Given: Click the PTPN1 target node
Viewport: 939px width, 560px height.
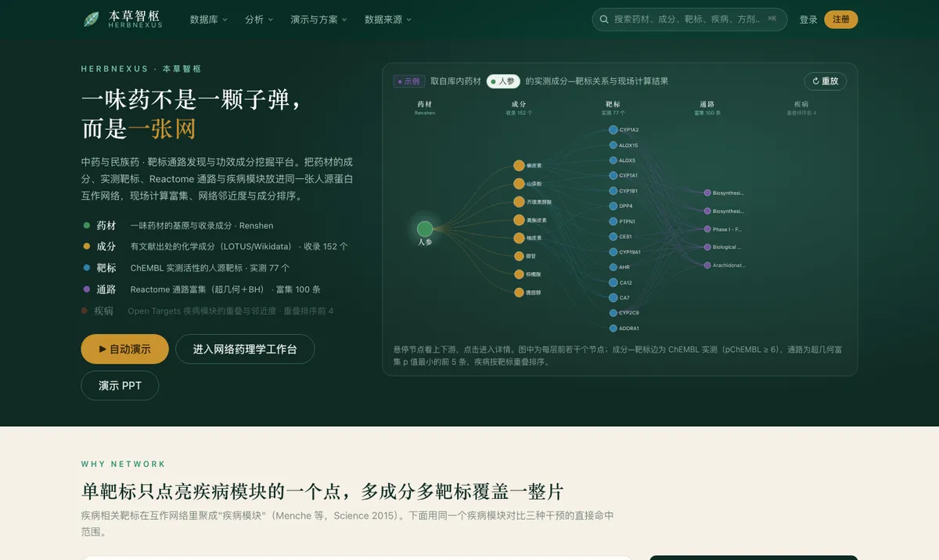Looking at the screenshot, I should pyautogui.click(x=613, y=221).
